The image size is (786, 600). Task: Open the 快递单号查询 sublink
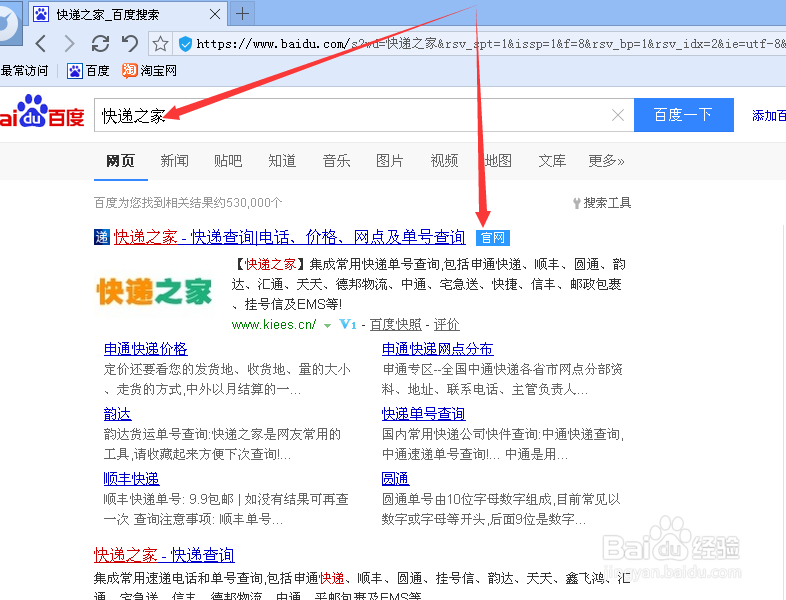click(x=424, y=414)
